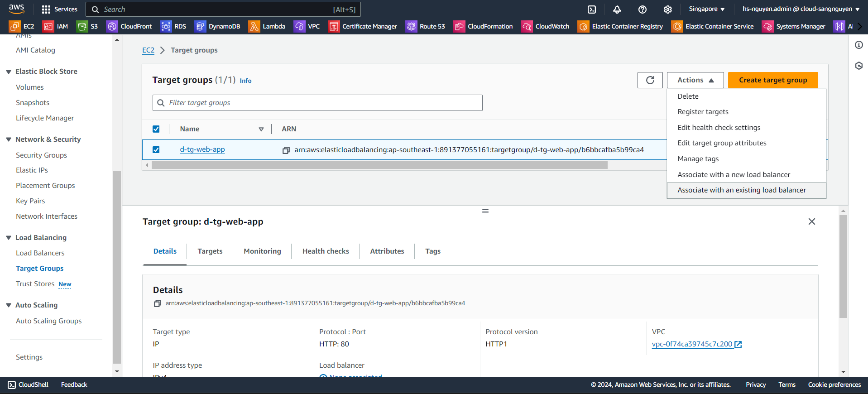Uncheck the select-all target groups checkbox
This screenshot has height=394, width=868.
click(x=156, y=129)
